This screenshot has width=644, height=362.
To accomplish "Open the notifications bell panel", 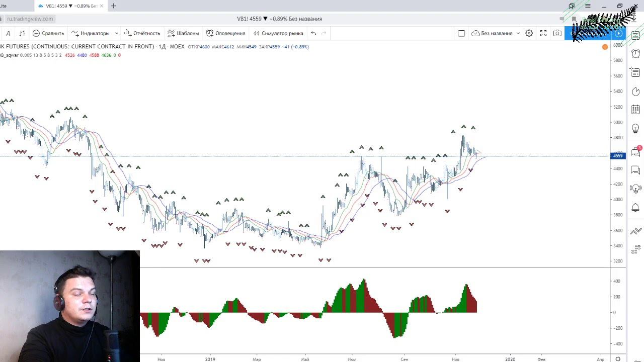I will 635,208.
